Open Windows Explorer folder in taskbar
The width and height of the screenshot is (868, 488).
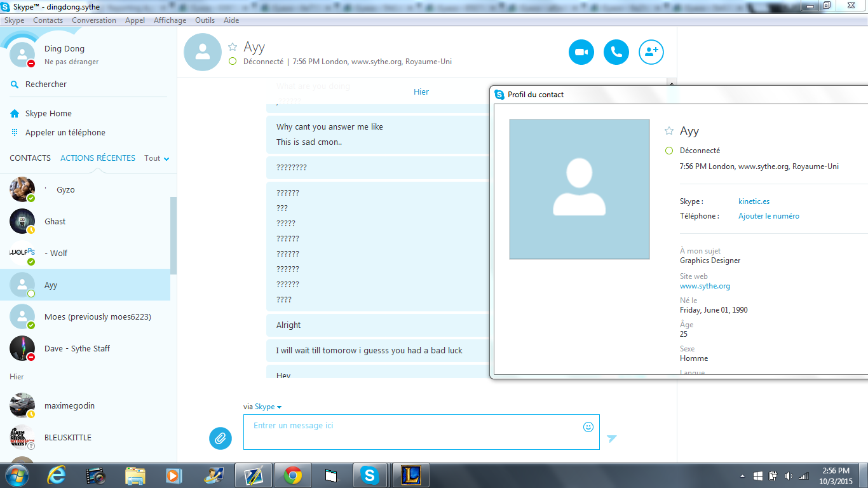[135, 475]
